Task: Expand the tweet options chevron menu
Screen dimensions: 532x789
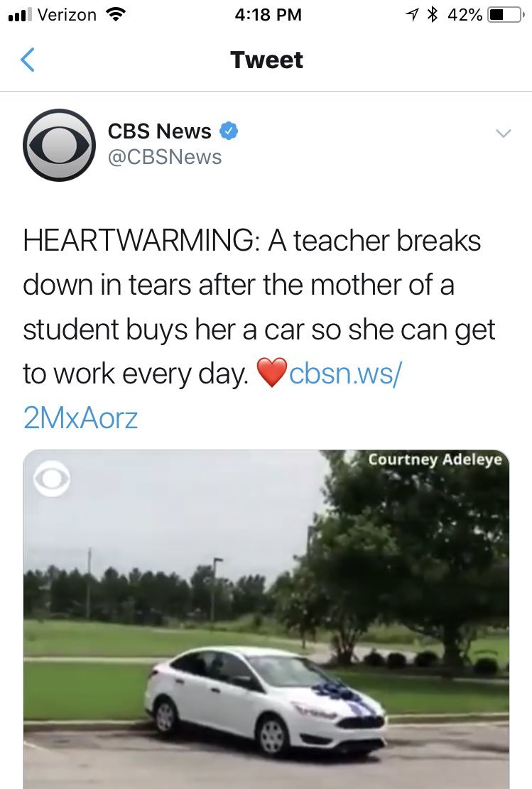Action: 503,134
